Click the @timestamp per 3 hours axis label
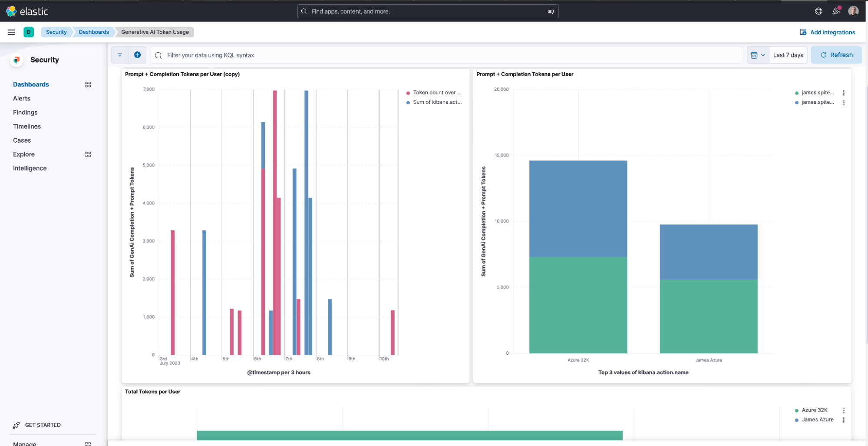 [279, 373]
